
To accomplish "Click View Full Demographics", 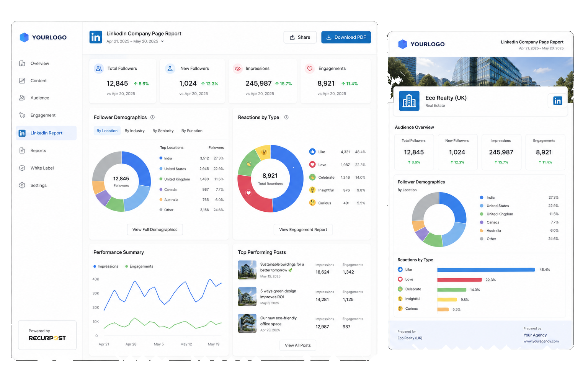I will click(x=155, y=230).
